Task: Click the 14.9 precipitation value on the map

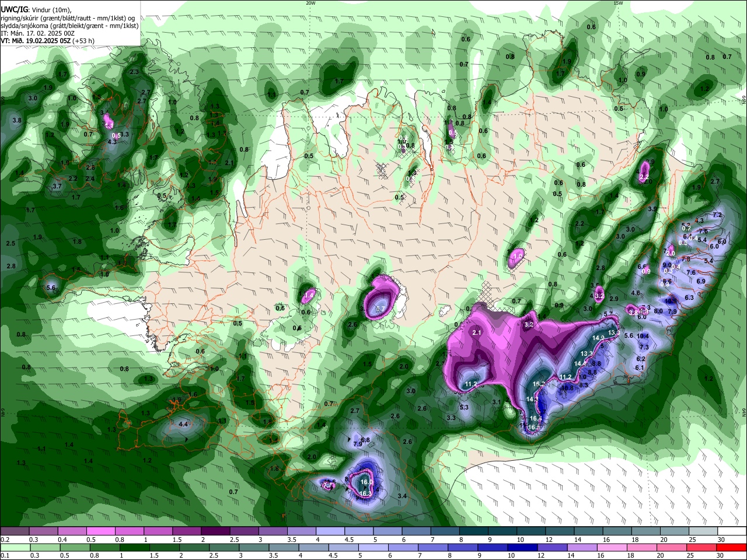Action: point(599,338)
